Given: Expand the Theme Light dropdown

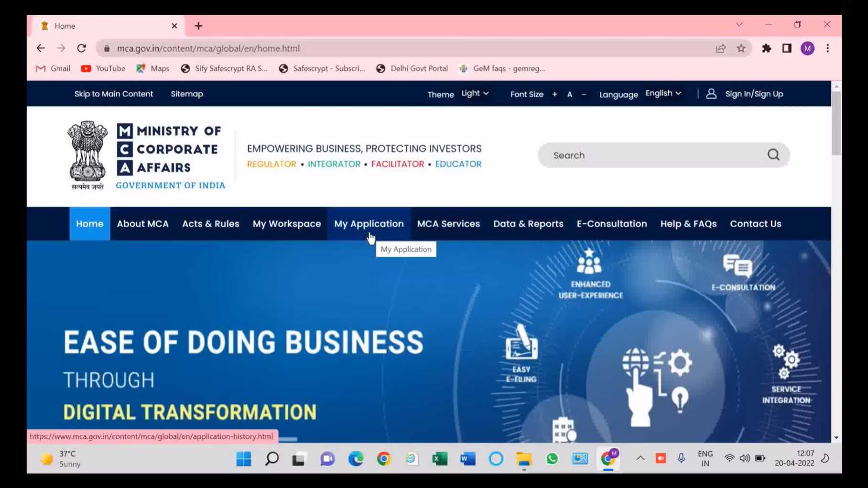Looking at the screenshot, I should pos(475,93).
